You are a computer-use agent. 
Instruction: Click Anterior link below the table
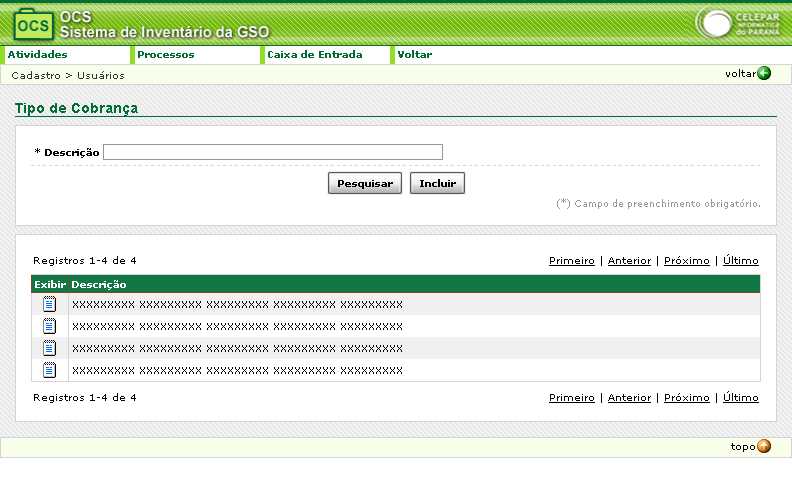[x=629, y=398]
